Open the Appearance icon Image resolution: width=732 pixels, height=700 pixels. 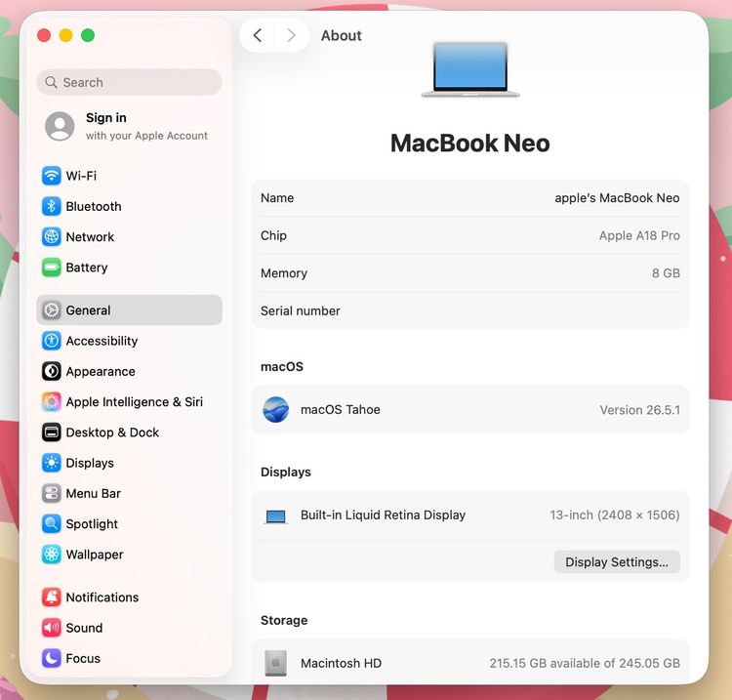pyautogui.click(x=52, y=371)
